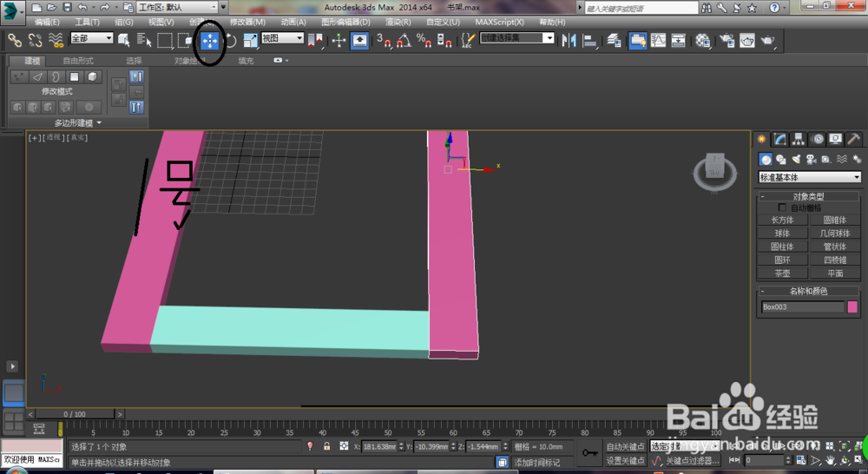The width and height of the screenshot is (868, 474).
Task: Click the 圆柱体 cylinder button
Action: pos(782,247)
